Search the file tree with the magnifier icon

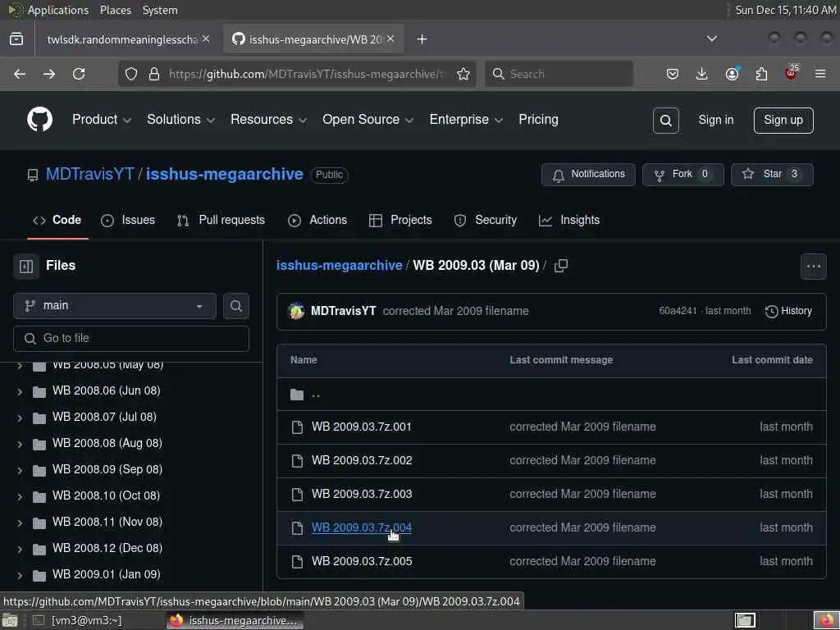click(x=235, y=306)
